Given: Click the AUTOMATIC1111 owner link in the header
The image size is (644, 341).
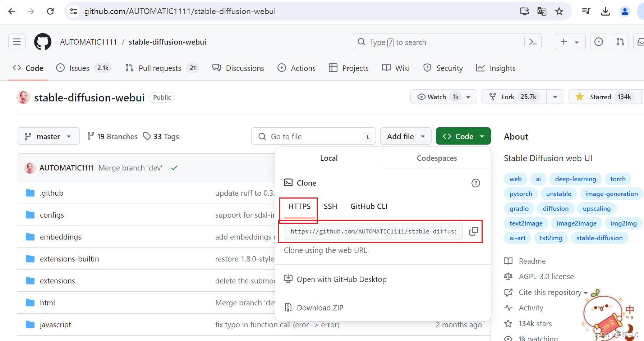Looking at the screenshot, I should click(88, 42).
